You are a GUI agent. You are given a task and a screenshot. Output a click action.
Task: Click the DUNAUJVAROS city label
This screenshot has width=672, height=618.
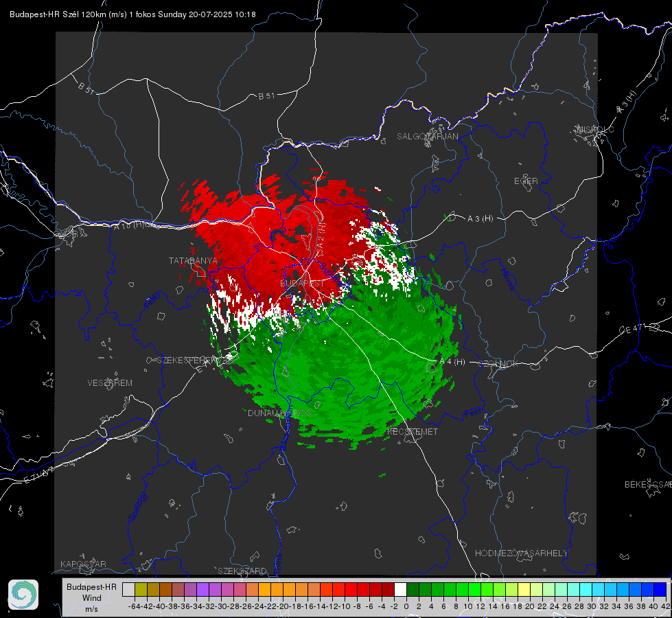(279, 413)
